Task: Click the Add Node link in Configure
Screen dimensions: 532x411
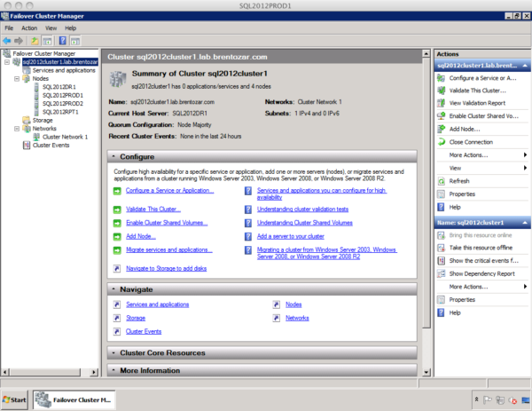Action: (x=141, y=236)
